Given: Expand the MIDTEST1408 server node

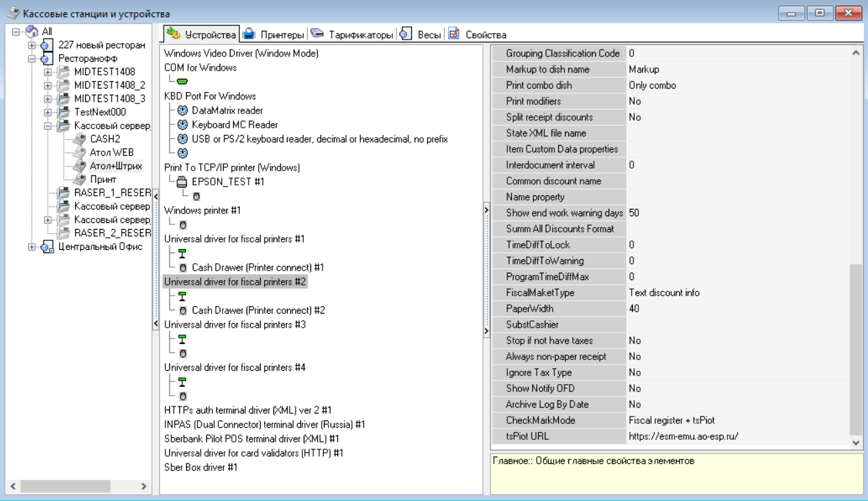Looking at the screenshot, I should (48, 72).
